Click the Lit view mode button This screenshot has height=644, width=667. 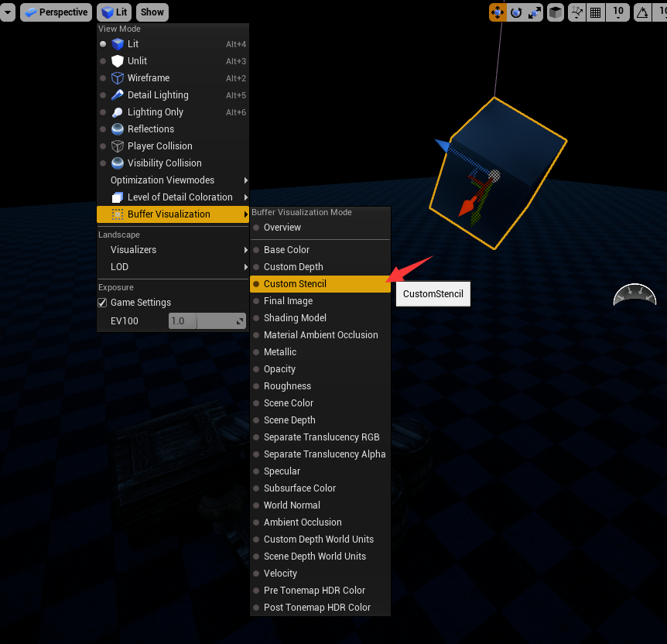click(x=114, y=12)
